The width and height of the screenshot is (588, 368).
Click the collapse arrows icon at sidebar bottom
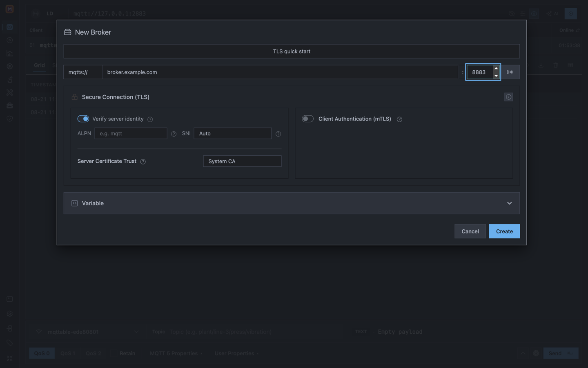coord(9,358)
